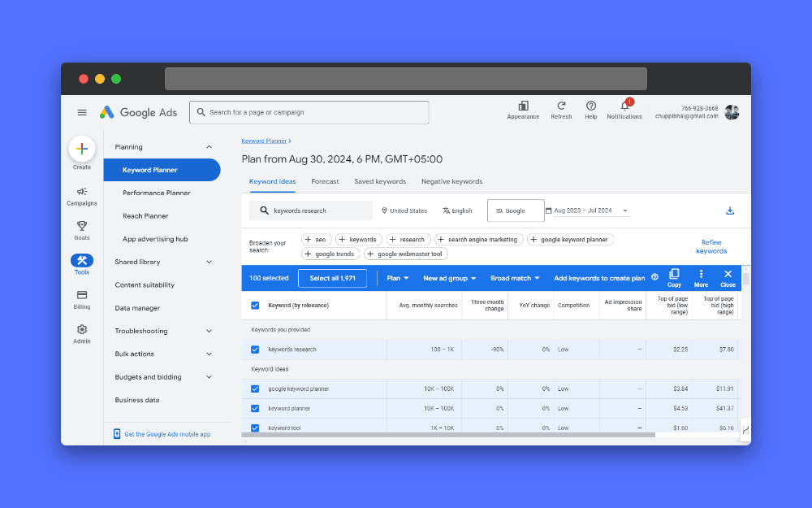Expand Budgets and bidding section
This screenshot has height=508, width=812.
pos(209,377)
